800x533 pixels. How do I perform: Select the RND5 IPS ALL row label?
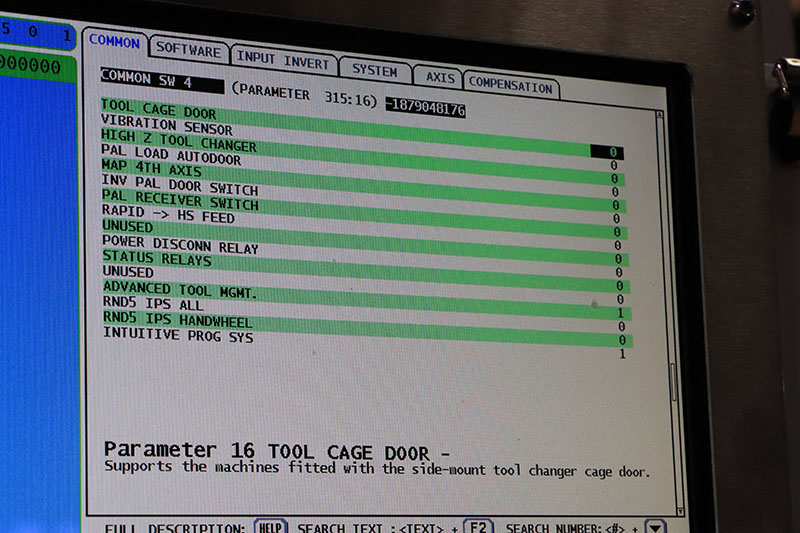coord(154,303)
